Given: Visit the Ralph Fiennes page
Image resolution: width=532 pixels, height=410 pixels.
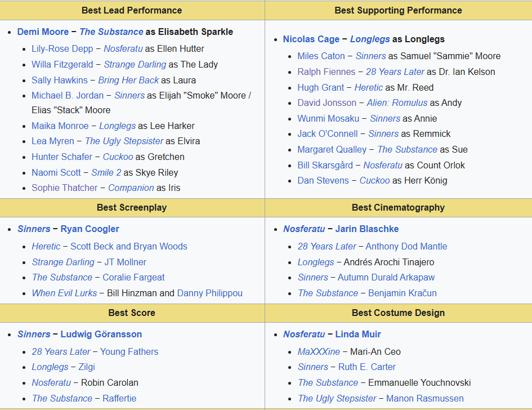Looking at the screenshot, I should pos(327,72).
